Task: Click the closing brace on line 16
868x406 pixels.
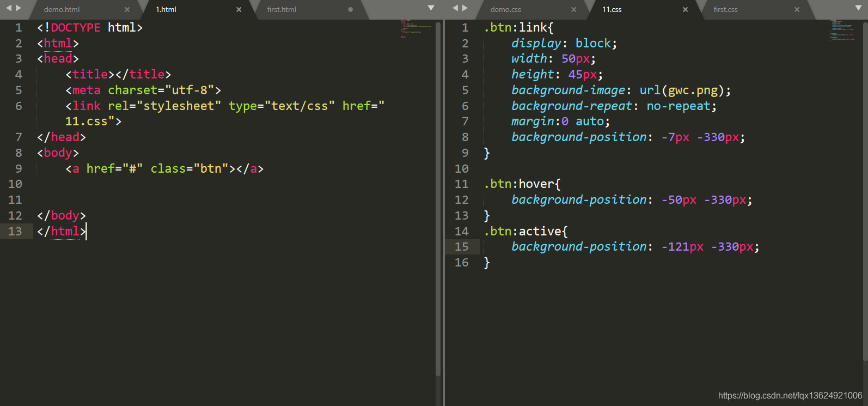Action: tap(487, 263)
